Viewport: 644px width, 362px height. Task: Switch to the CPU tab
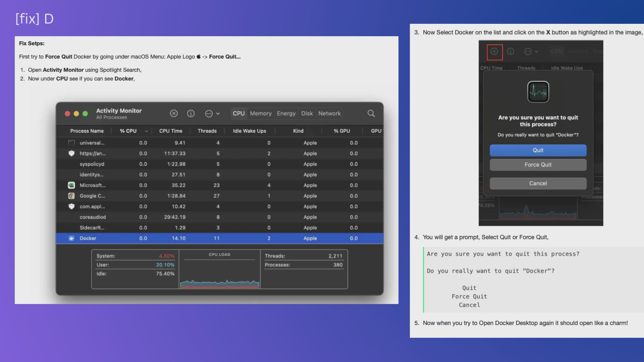[x=239, y=114]
